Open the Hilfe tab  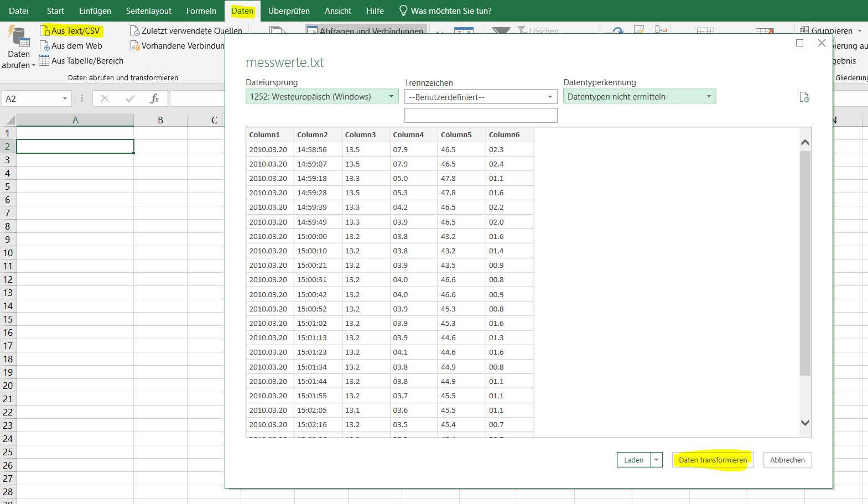coord(375,11)
